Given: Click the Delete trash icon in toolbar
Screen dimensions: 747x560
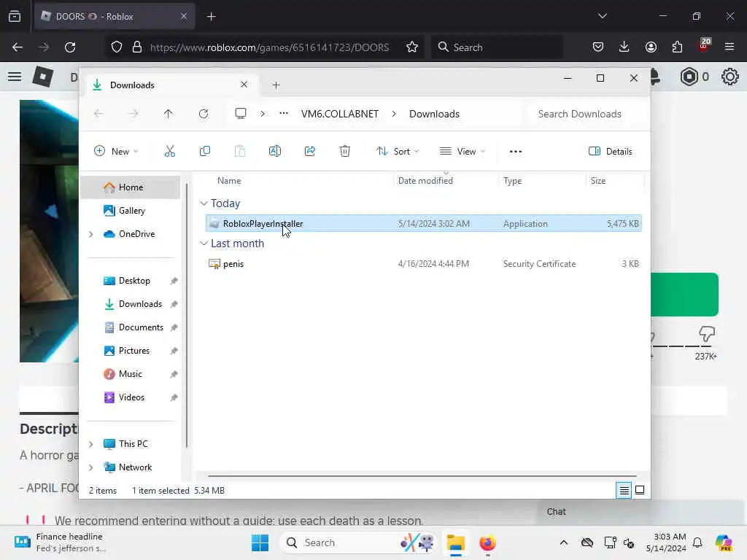Looking at the screenshot, I should [345, 152].
